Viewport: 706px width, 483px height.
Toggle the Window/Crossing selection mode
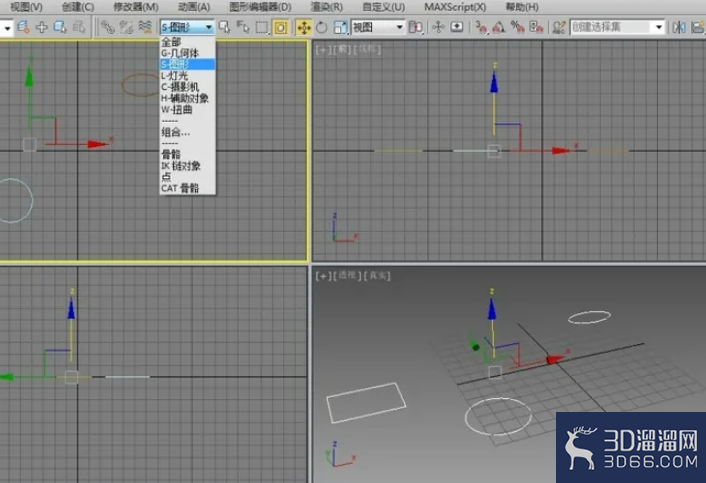tap(281, 27)
